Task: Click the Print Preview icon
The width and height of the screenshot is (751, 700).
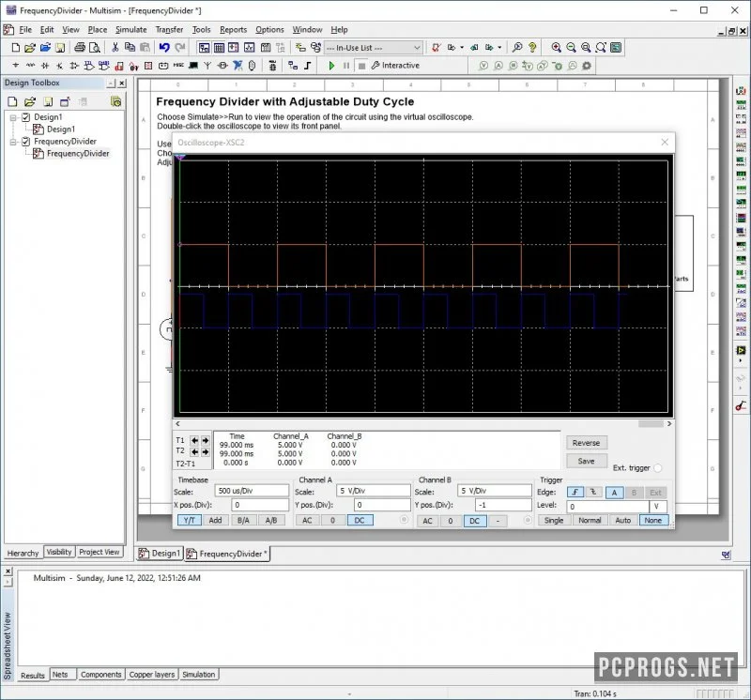Action: coord(95,48)
